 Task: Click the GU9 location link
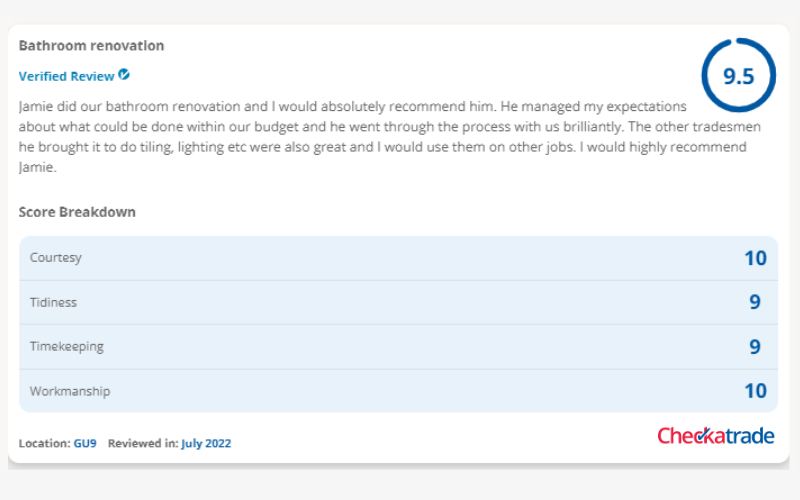click(85, 443)
